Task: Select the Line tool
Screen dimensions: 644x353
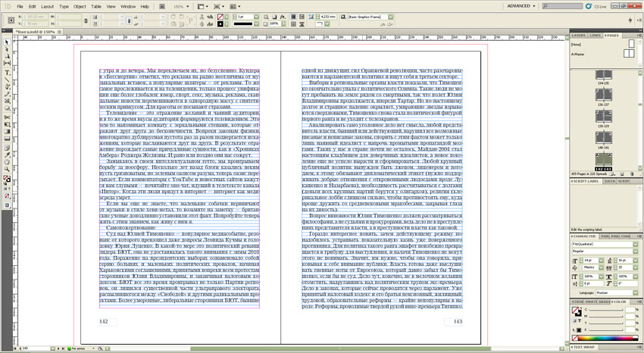Action: 7,80
